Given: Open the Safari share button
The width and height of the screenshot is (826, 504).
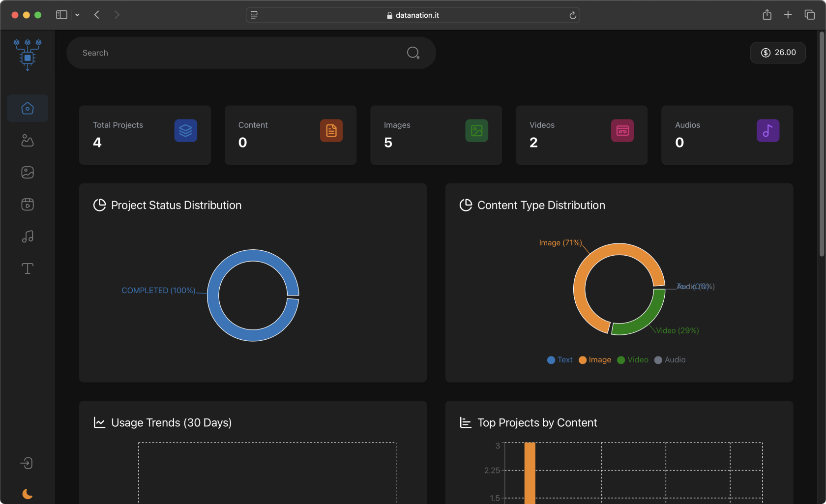Looking at the screenshot, I should point(767,15).
